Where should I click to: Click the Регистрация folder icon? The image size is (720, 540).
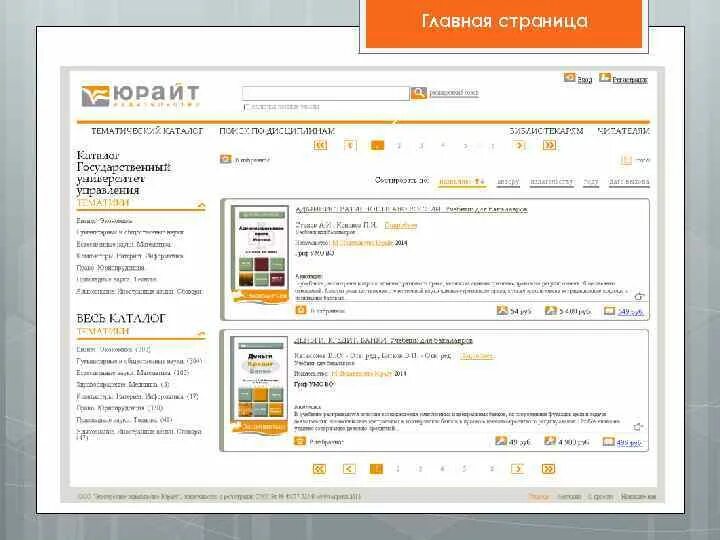(x=605, y=78)
